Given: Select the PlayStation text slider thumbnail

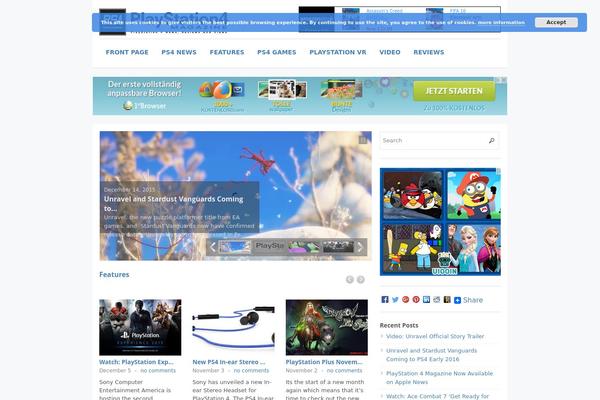Looking at the screenshot, I should click(269, 247).
